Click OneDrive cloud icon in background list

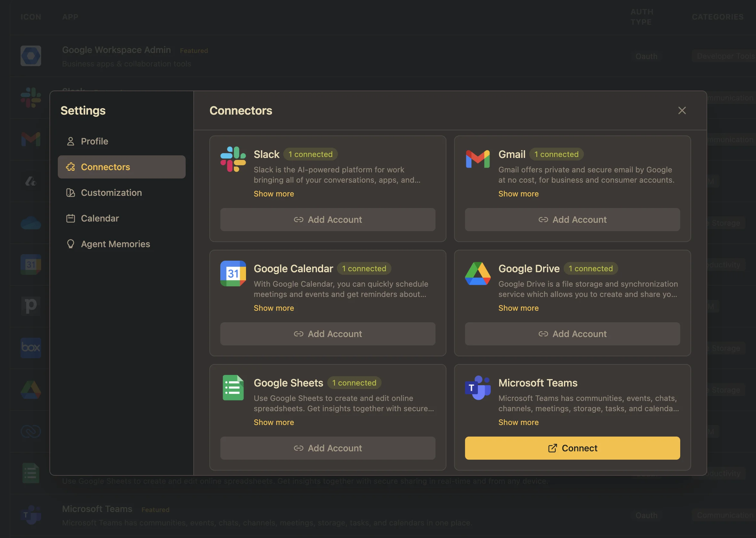click(x=31, y=223)
